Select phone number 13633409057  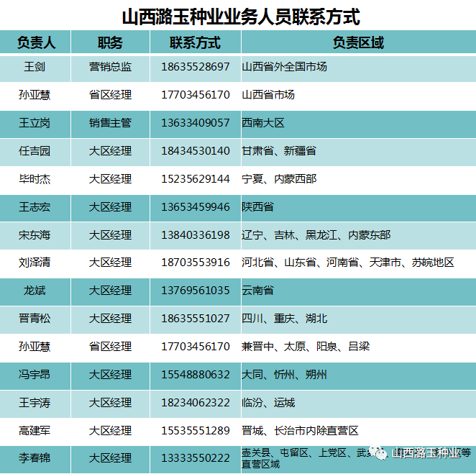195,123
